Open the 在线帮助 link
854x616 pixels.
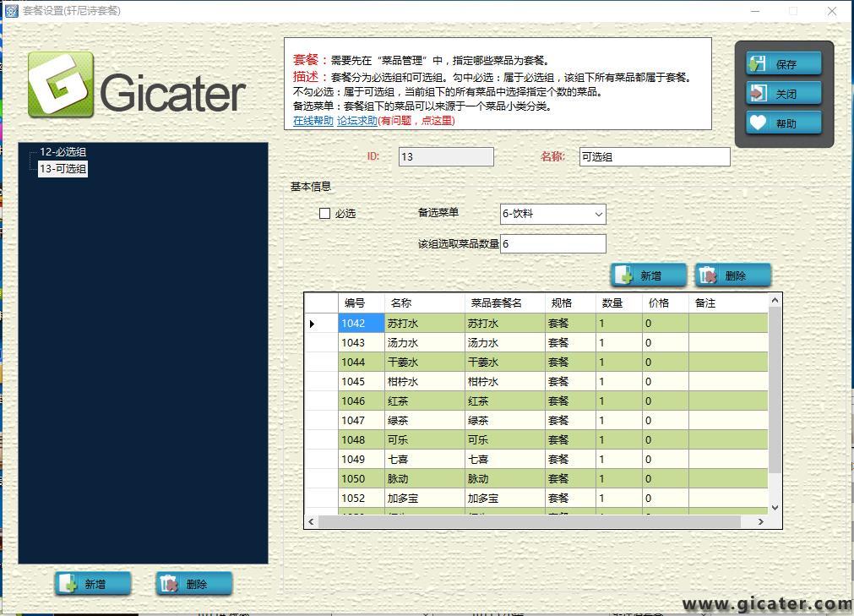coord(313,121)
